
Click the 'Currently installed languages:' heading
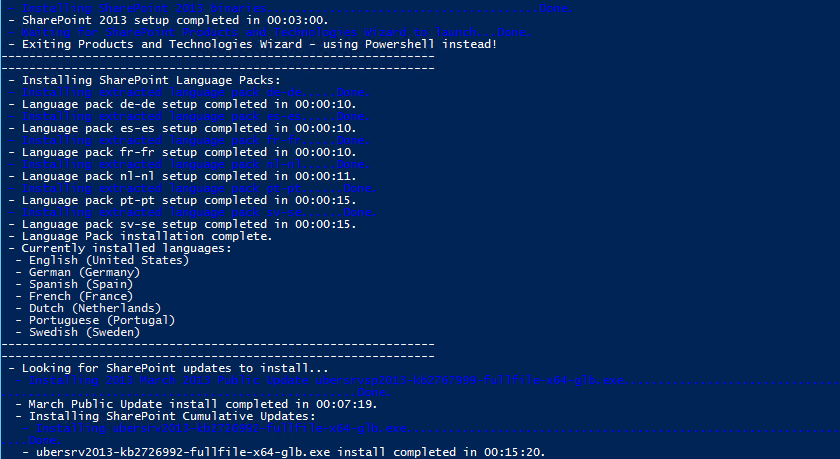click(120, 249)
